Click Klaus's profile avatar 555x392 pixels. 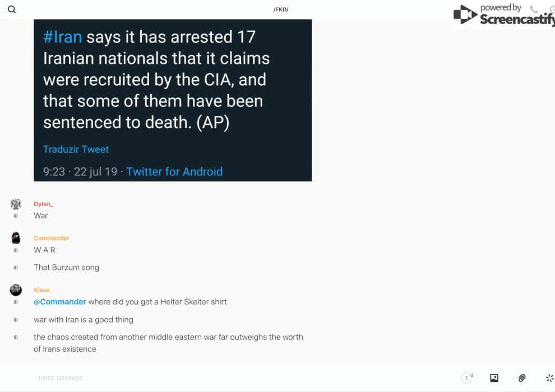(x=16, y=290)
